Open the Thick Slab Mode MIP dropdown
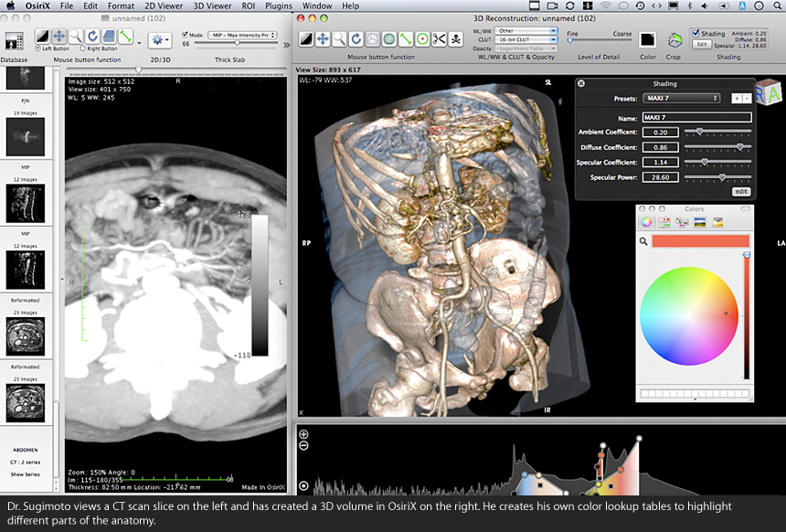The image size is (786, 532). click(x=242, y=35)
